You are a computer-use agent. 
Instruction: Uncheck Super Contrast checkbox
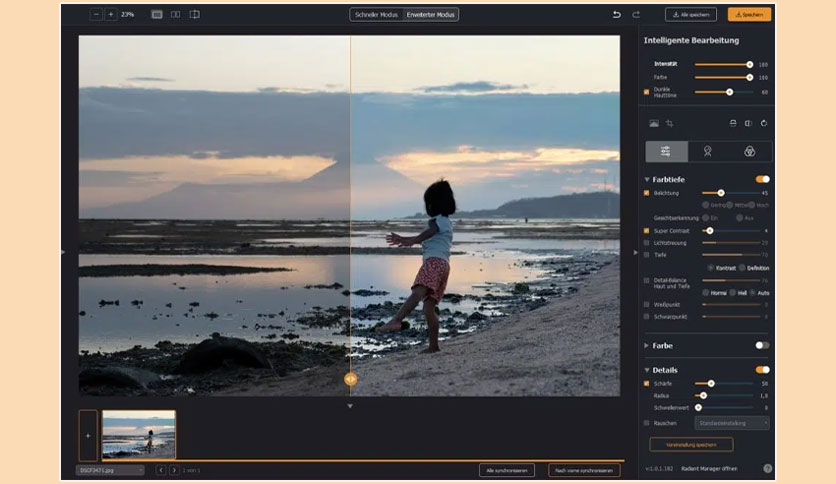[x=647, y=231]
